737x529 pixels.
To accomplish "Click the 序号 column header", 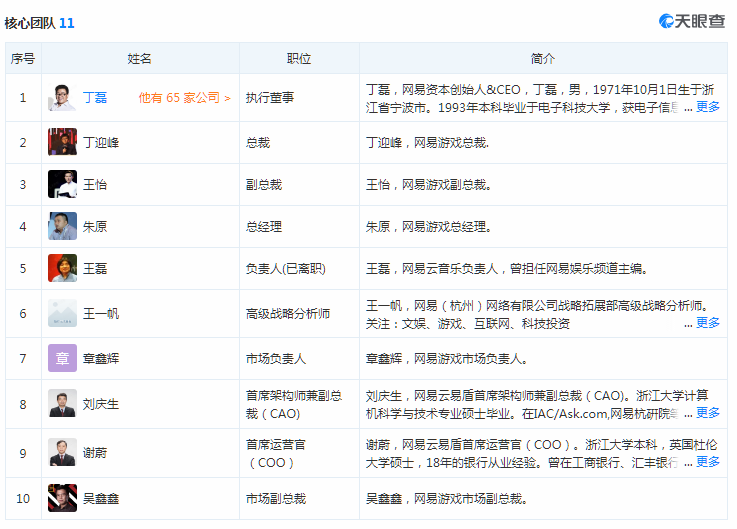I will pos(23,59).
